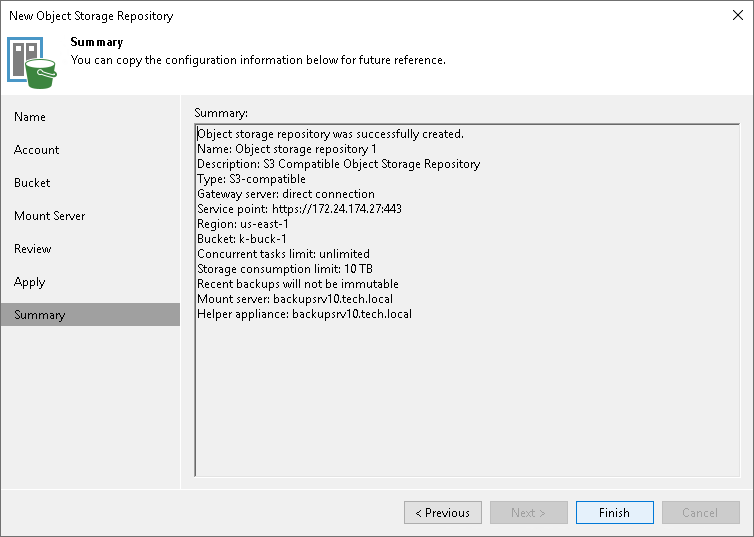Screen dimensions: 754x537
Task: Click the object storage repository wizard icon
Action: pos(32,63)
